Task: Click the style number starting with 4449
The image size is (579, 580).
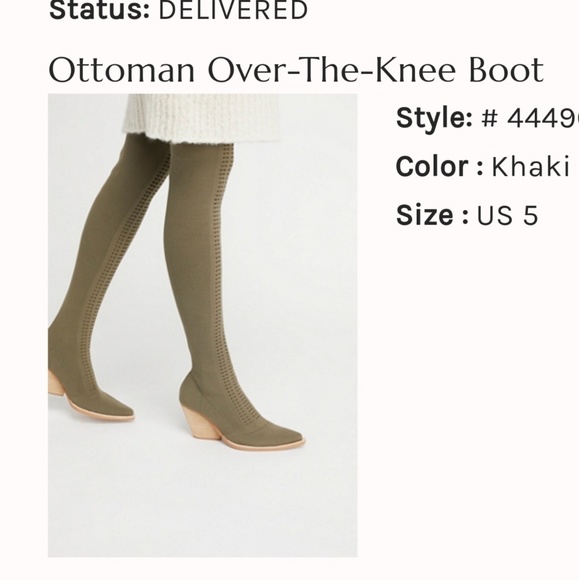Action: point(543,118)
